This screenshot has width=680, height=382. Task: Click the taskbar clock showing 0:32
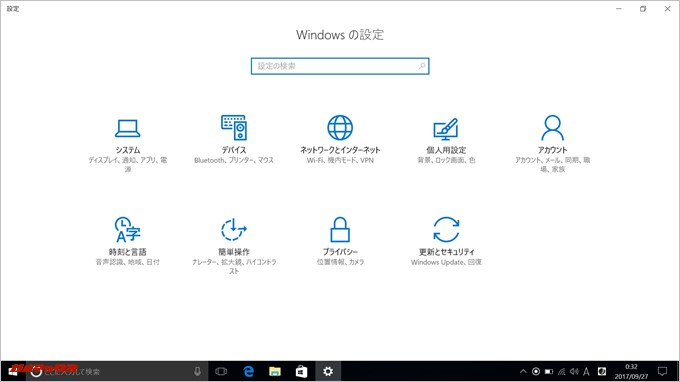631,371
